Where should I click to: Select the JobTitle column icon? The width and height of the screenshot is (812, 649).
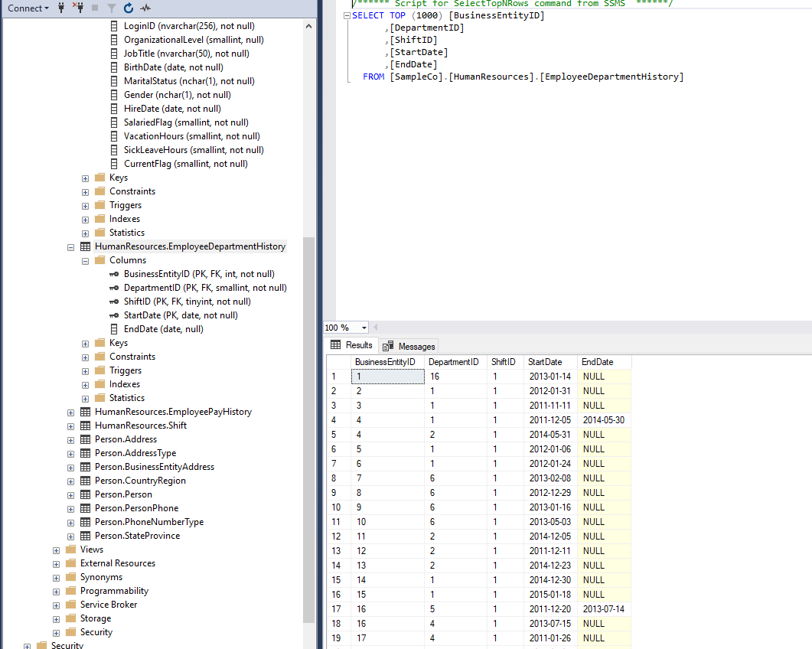[x=114, y=54]
